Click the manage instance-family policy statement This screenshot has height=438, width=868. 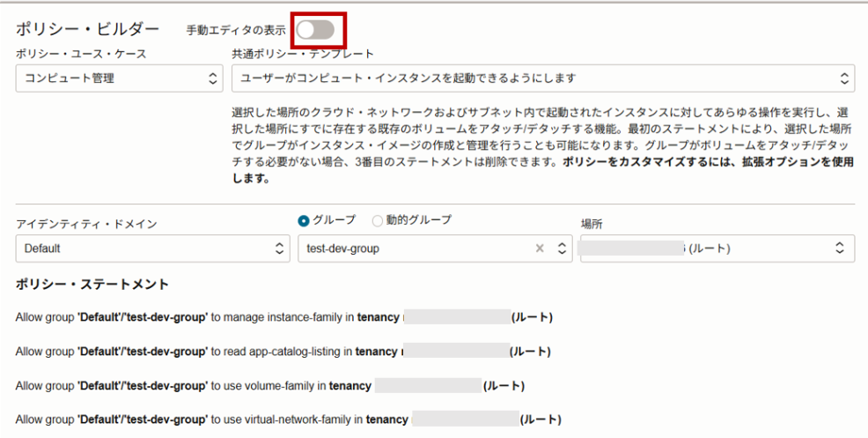coord(284,317)
